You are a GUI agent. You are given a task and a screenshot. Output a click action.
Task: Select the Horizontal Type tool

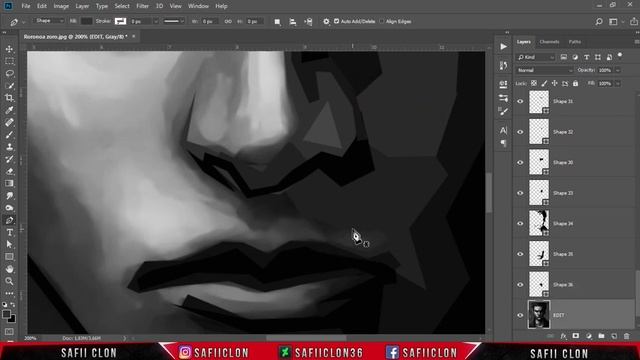9,233
